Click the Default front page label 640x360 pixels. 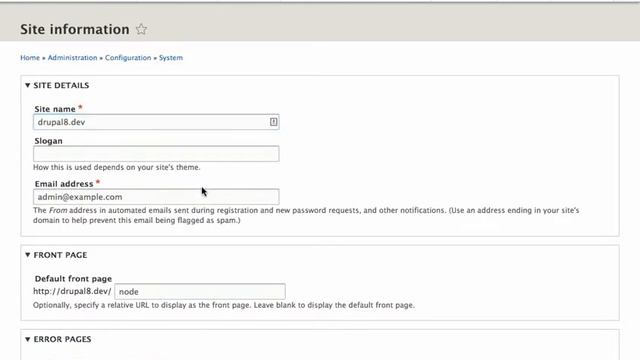coord(73,279)
